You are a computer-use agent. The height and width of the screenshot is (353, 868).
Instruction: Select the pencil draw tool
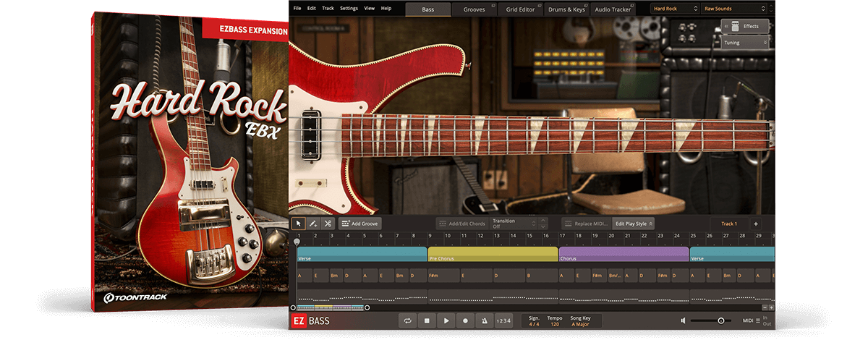pyautogui.click(x=313, y=224)
